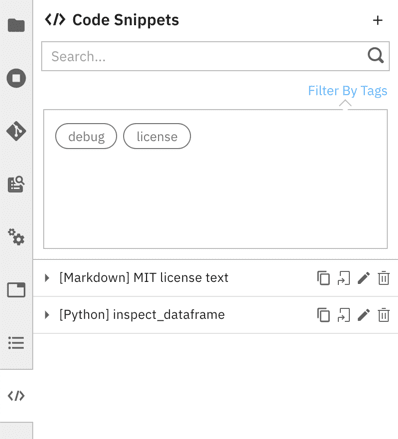This screenshot has width=398, height=439.
Task: Copy the MIT license text snippet
Action: 323,278
